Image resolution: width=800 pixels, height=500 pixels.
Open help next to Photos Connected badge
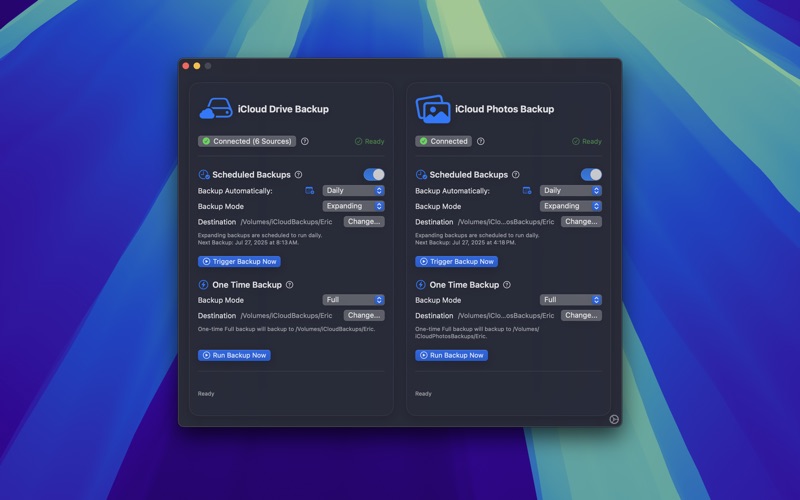click(481, 141)
